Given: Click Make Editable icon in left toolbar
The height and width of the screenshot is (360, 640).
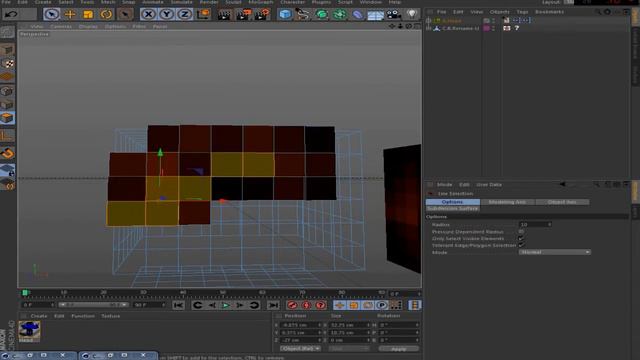Looking at the screenshot, I should (7, 31).
